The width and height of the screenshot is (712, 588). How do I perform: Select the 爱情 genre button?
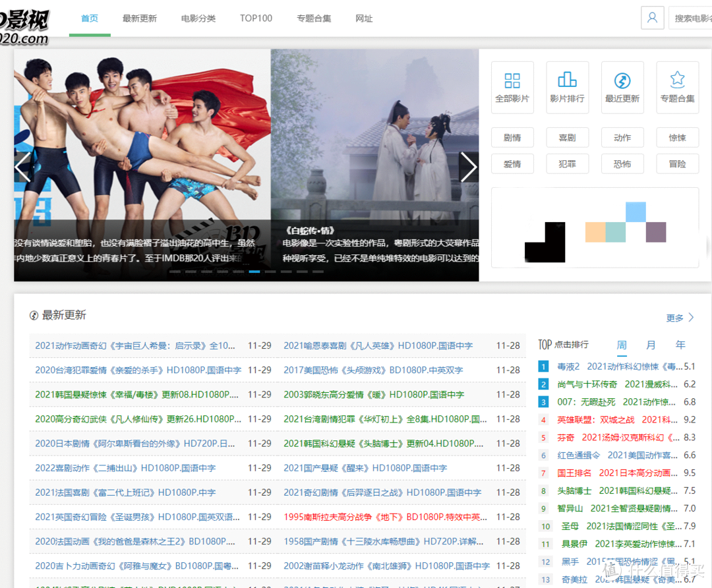512,164
